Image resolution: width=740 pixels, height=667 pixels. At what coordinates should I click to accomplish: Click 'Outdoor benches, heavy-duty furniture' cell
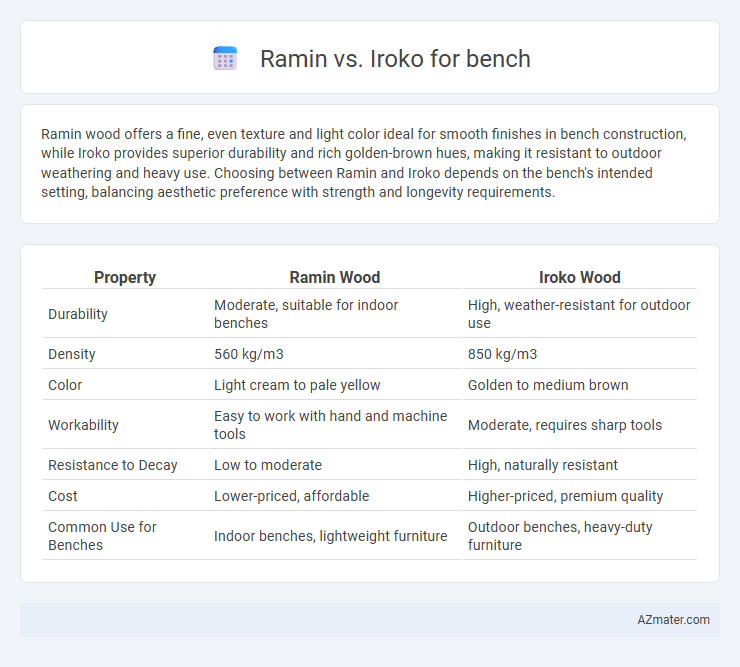[580, 536]
